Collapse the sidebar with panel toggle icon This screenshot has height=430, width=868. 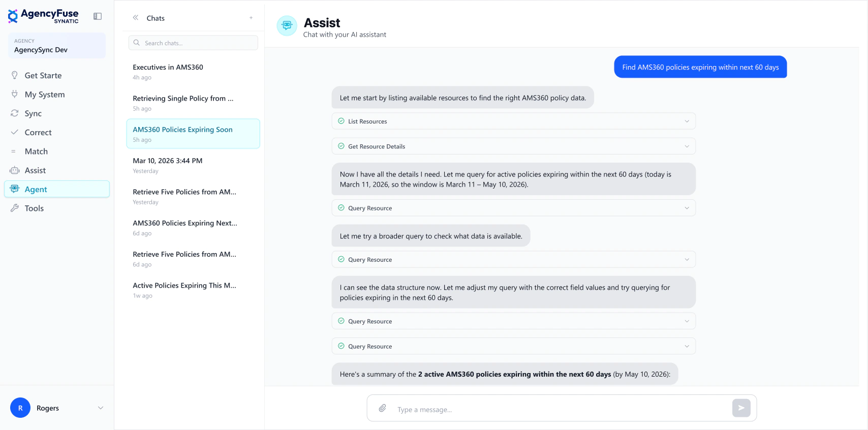tap(98, 16)
